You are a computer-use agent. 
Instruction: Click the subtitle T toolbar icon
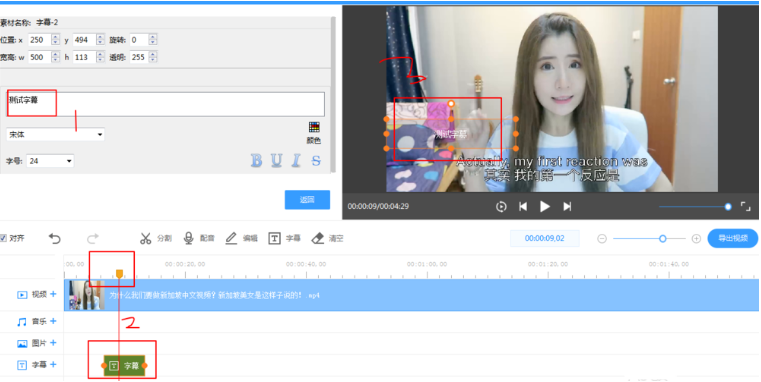point(275,238)
